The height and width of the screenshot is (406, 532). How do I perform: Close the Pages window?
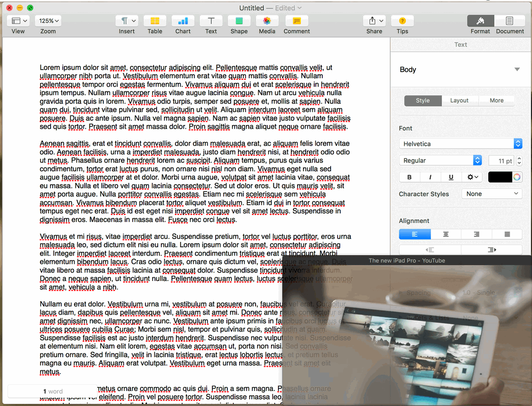click(10, 7)
